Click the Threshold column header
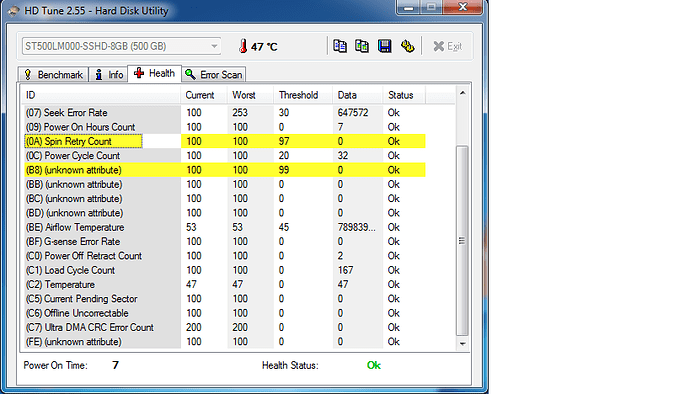 [303, 95]
